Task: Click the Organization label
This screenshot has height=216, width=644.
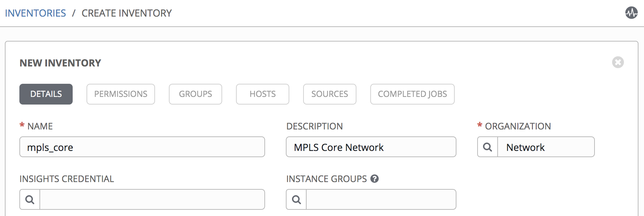Action: [518, 126]
